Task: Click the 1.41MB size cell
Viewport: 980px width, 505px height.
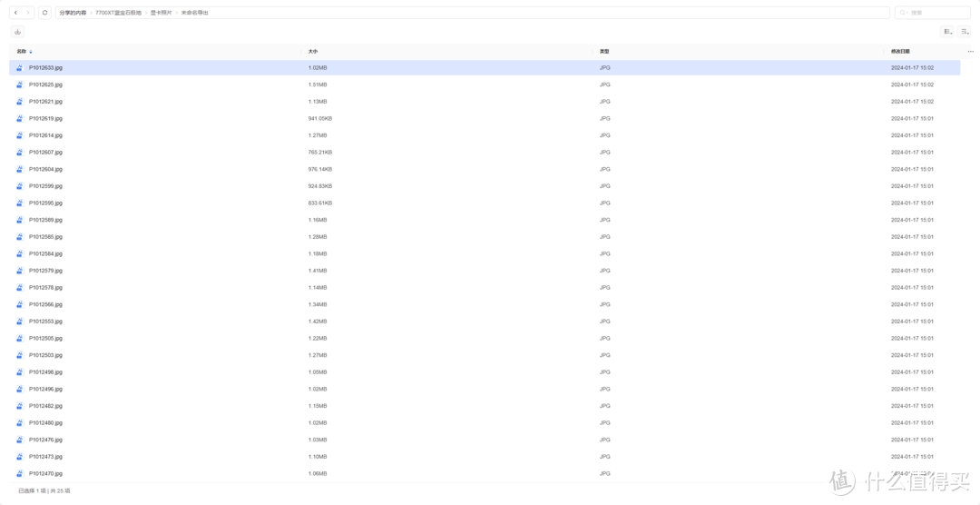Action: (x=318, y=271)
